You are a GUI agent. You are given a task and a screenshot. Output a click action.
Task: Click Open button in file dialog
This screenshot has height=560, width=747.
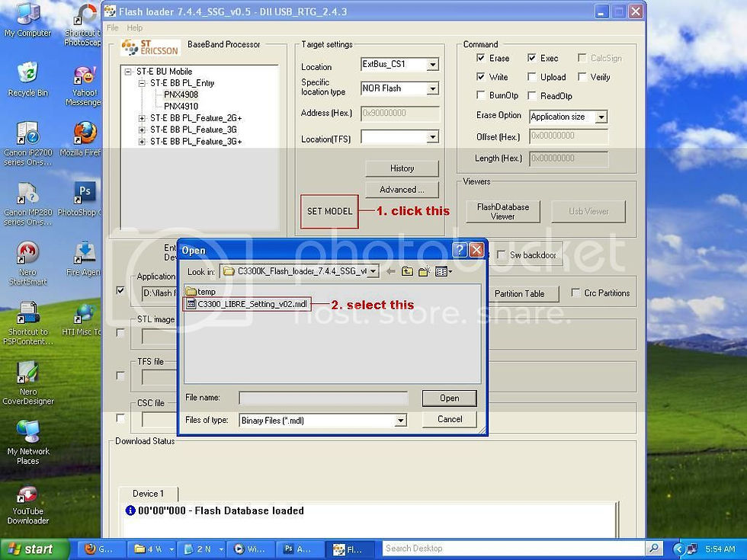tap(449, 398)
